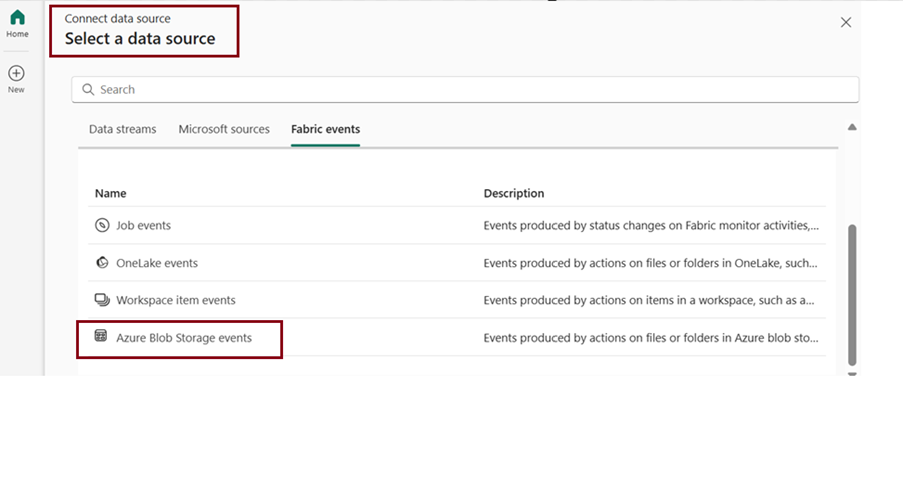The image size is (903, 502).
Task: Click the vertical scrollbar thumb
Action: pyautogui.click(x=852, y=295)
